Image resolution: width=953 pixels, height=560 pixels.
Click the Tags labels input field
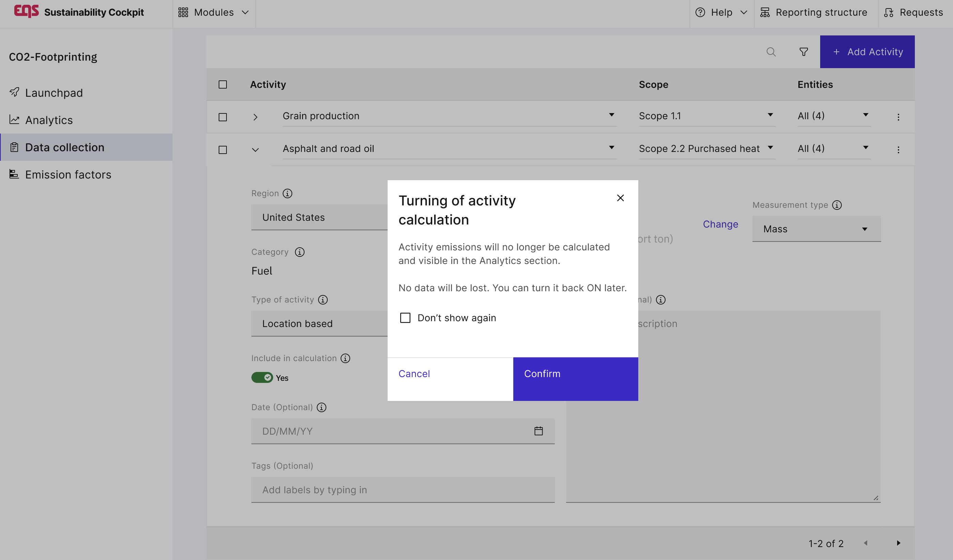pos(402,490)
